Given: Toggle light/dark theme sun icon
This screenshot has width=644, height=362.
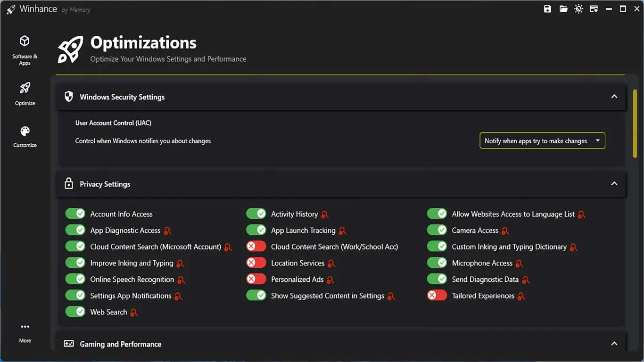Looking at the screenshot, I should (x=578, y=9).
